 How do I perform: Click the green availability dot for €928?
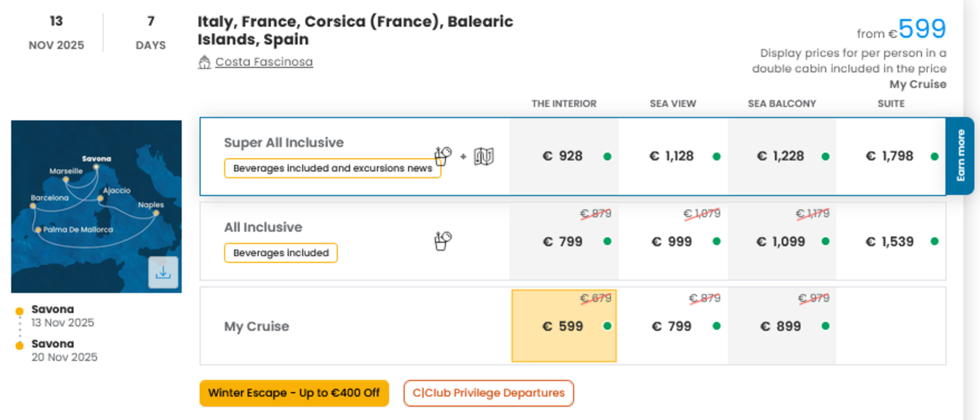[x=607, y=156]
